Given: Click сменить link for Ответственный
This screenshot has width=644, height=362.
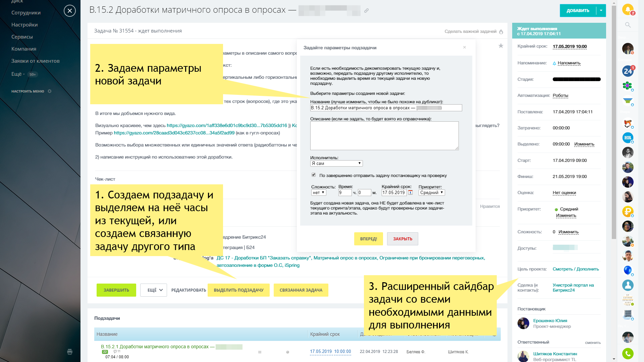Looking at the screenshot, I should click(593, 343).
